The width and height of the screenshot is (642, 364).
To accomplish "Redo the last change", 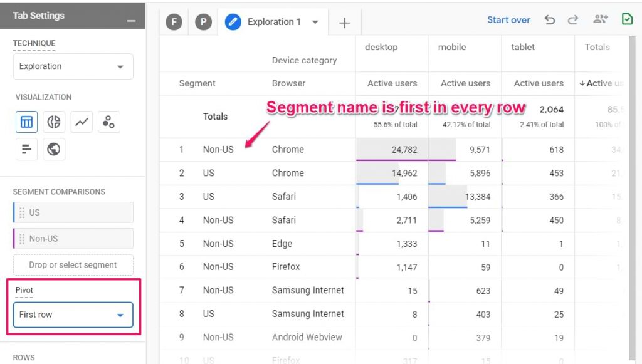I will coord(573,19).
